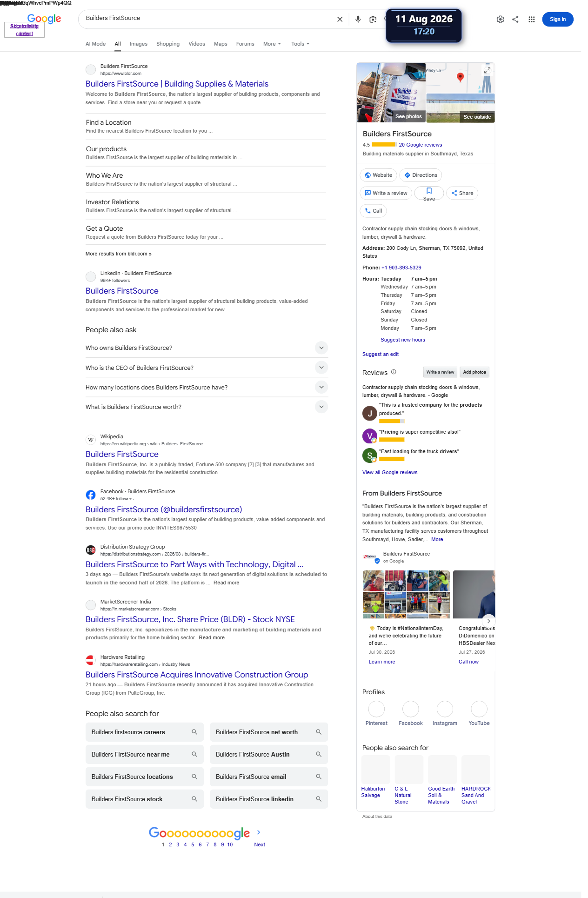Click 'About this data' text
The height and width of the screenshot is (898, 588).
377,817
